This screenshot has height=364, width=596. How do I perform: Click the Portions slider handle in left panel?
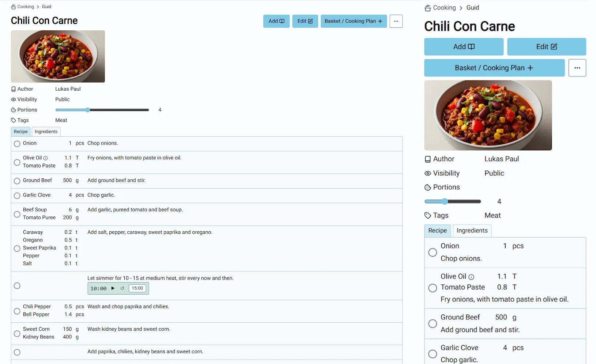click(x=88, y=110)
